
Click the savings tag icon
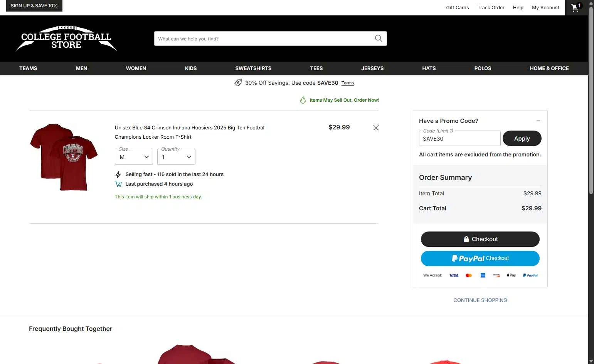(x=238, y=83)
